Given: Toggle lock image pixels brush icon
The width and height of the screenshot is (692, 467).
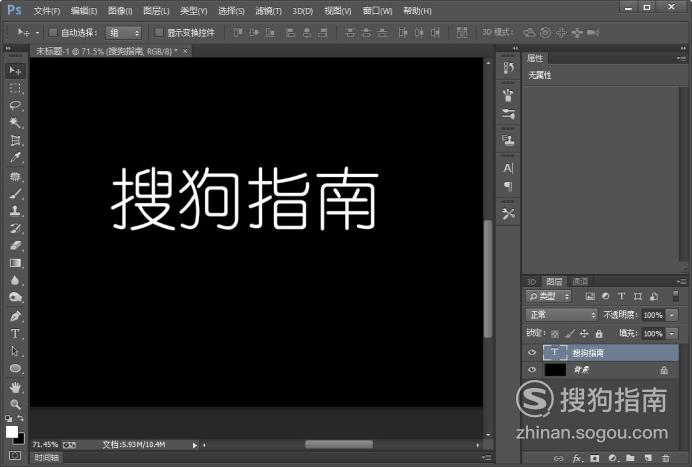Looking at the screenshot, I should click(x=570, y=334).
